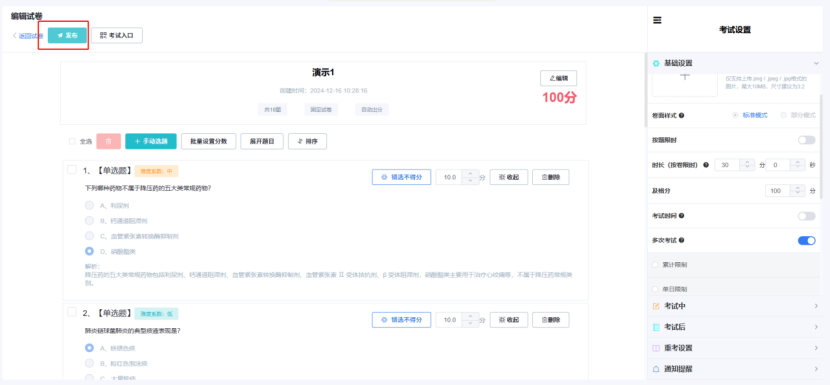Click the help icon next to 时长（按卷限时）
The height and width of the screenshot is (385, 830).
click(x=706, y=165)
